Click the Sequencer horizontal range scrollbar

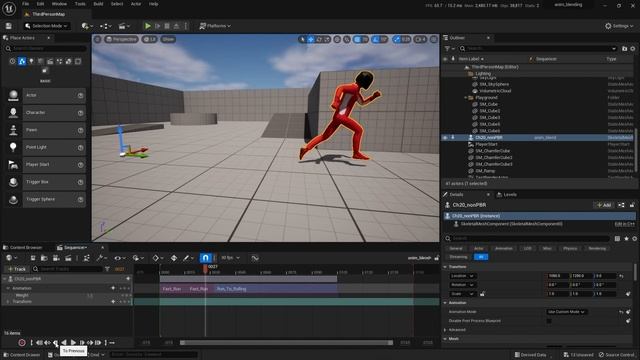click(x=287, y=343)
